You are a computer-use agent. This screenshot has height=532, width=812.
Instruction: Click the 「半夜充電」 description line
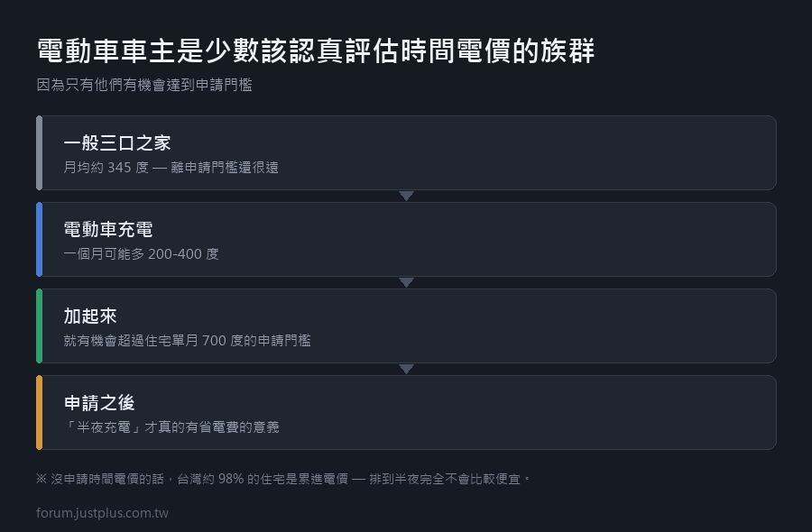click(x=171, y=427)
